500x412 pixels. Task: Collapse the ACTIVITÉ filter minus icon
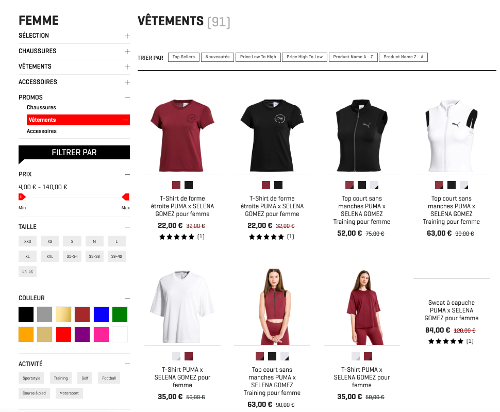[127, 364]
